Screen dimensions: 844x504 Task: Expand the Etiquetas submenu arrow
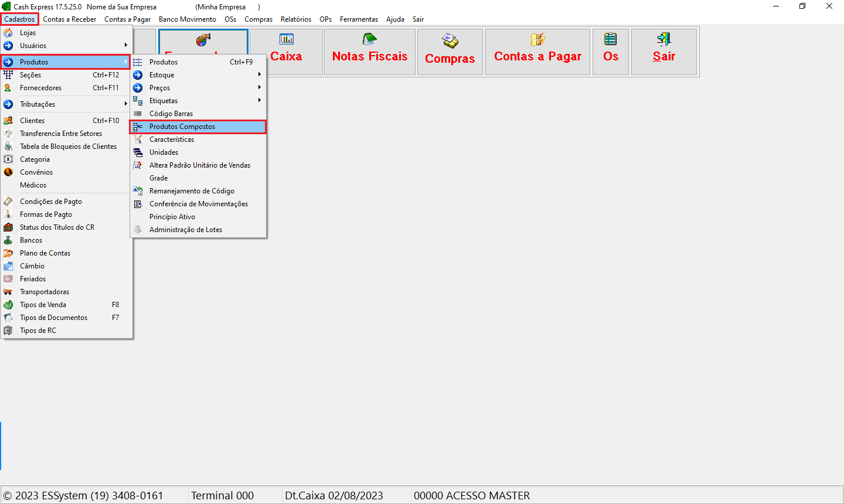[x=259, y=100]
